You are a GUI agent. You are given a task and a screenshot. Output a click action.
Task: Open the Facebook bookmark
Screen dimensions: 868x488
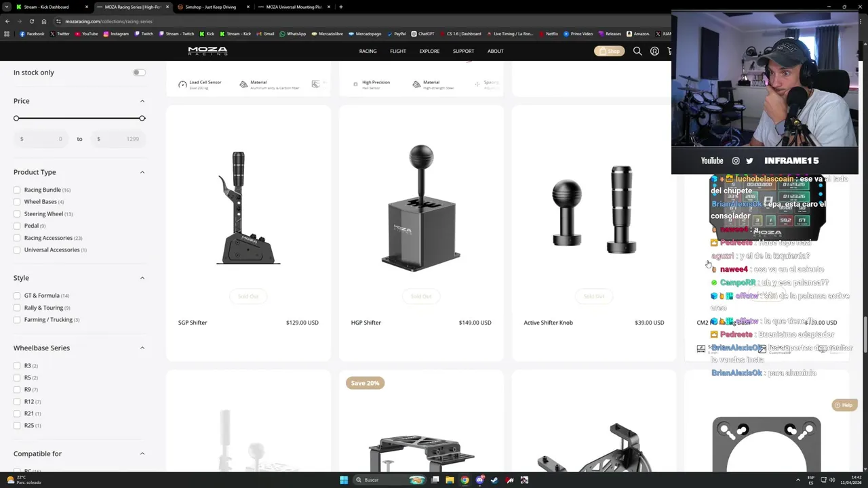pos(32,34)
